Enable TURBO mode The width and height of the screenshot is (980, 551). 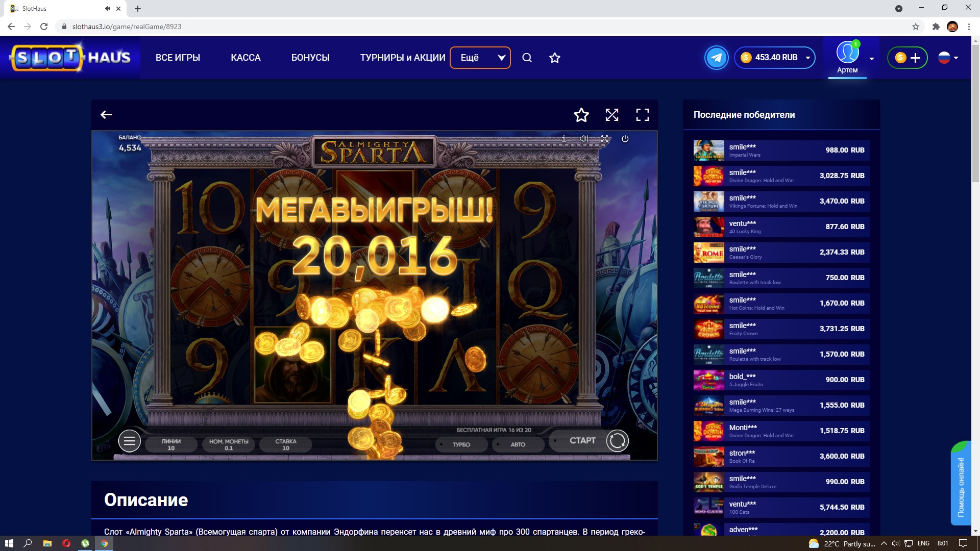[x=461, y=444]
